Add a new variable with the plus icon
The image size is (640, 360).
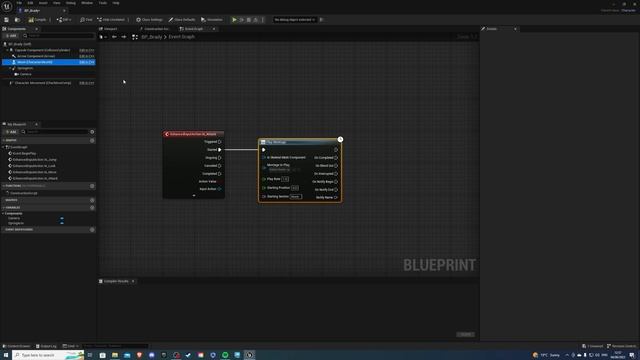[x=92, y=207]
